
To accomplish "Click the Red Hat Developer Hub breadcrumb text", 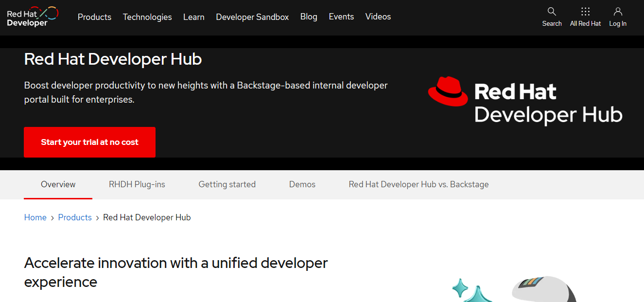I will tap(147, 217).
